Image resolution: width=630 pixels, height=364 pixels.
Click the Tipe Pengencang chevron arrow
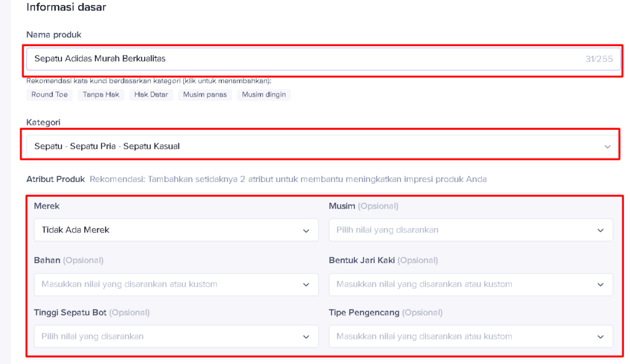click(x=600, y=337)
